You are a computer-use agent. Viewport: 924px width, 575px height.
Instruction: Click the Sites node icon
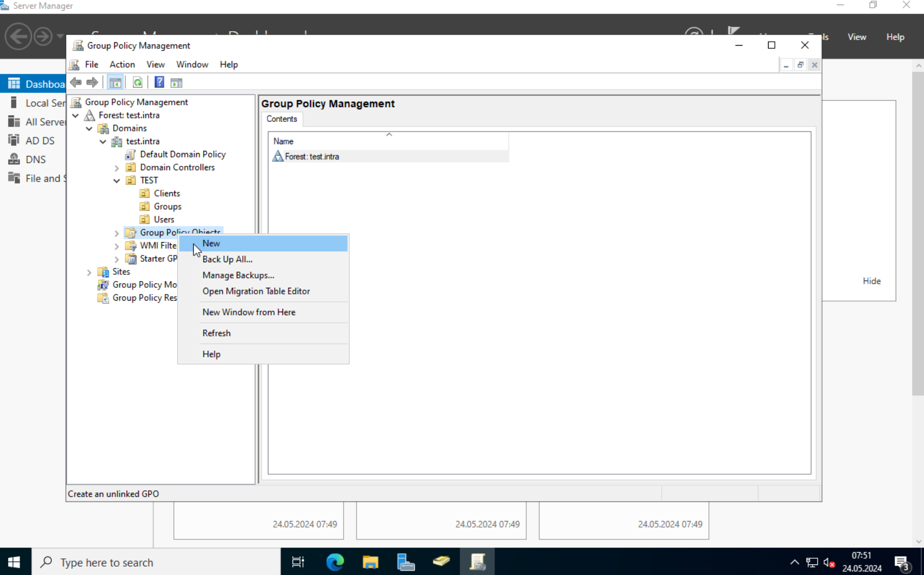pos(104,272)
